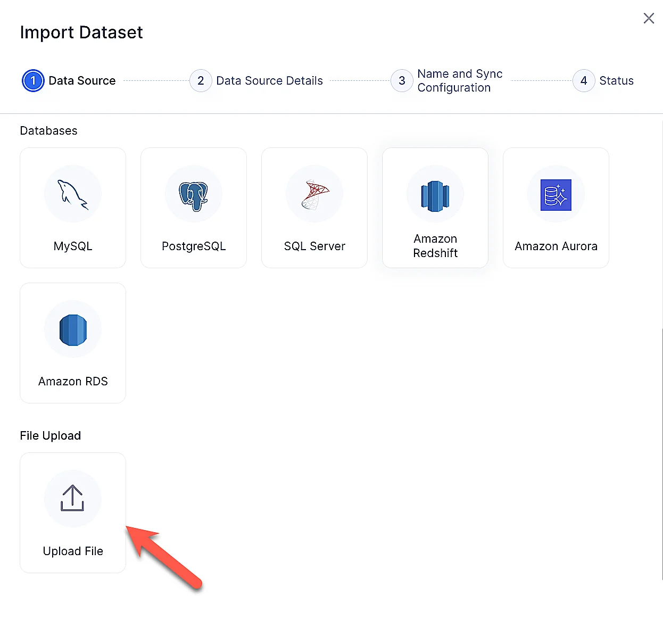Click the Upload File text label

pos(73,551)
